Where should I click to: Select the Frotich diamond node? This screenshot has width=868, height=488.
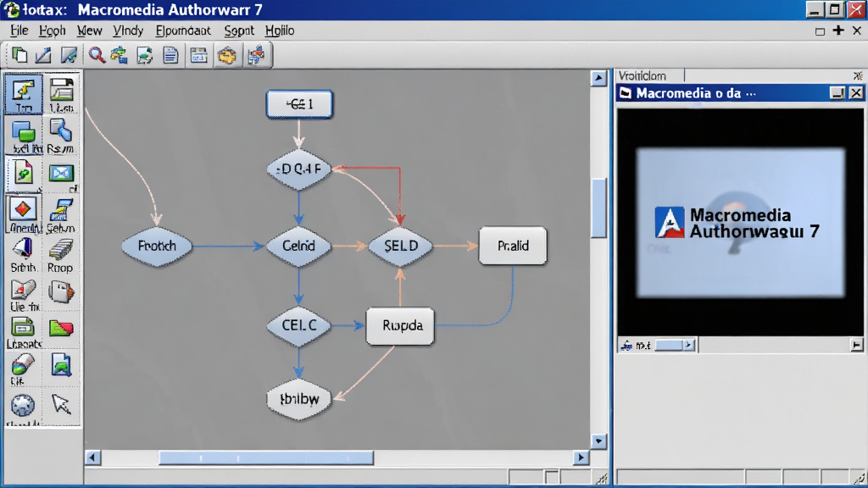[x=157, y=246]
